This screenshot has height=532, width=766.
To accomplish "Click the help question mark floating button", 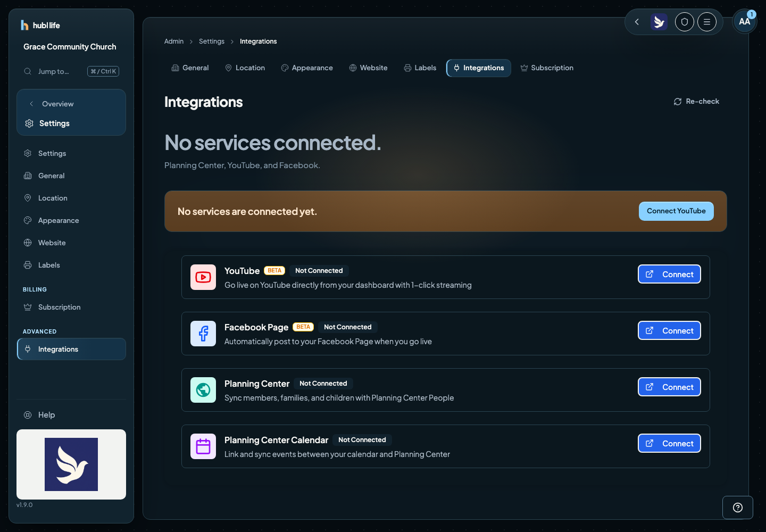I will (738, 508).
